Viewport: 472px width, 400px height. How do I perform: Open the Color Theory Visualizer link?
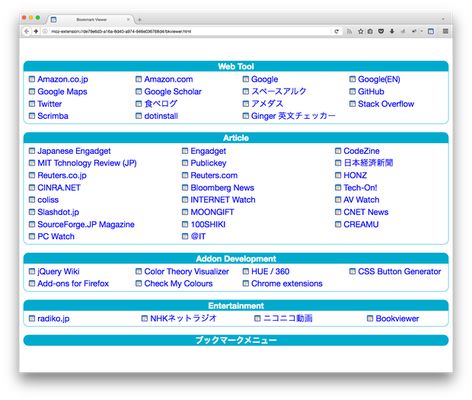[186, 271]
